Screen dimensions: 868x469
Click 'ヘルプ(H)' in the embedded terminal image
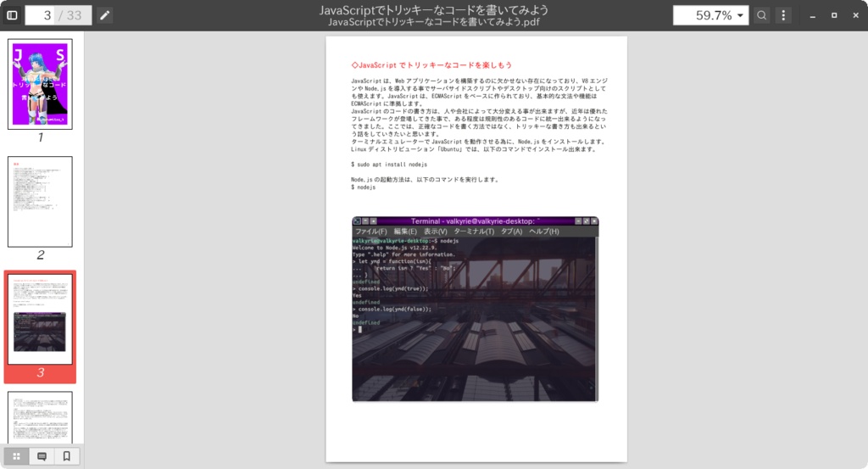coord(543,232)
